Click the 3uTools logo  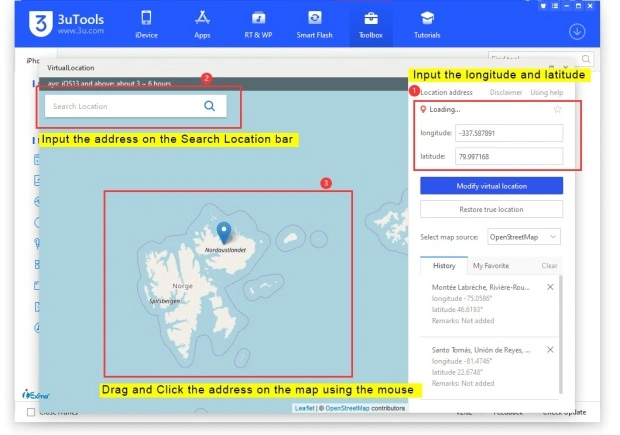coord(66,24)
